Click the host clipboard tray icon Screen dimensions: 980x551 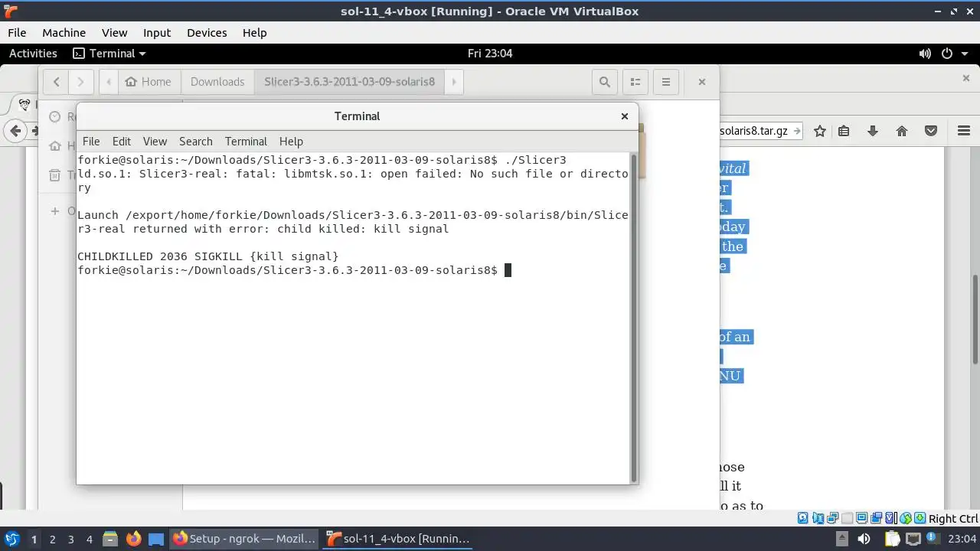(893, 539)
